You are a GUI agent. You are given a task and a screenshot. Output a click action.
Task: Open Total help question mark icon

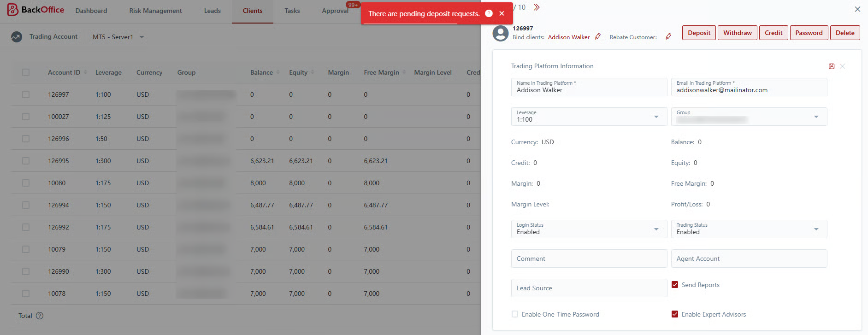40,316
